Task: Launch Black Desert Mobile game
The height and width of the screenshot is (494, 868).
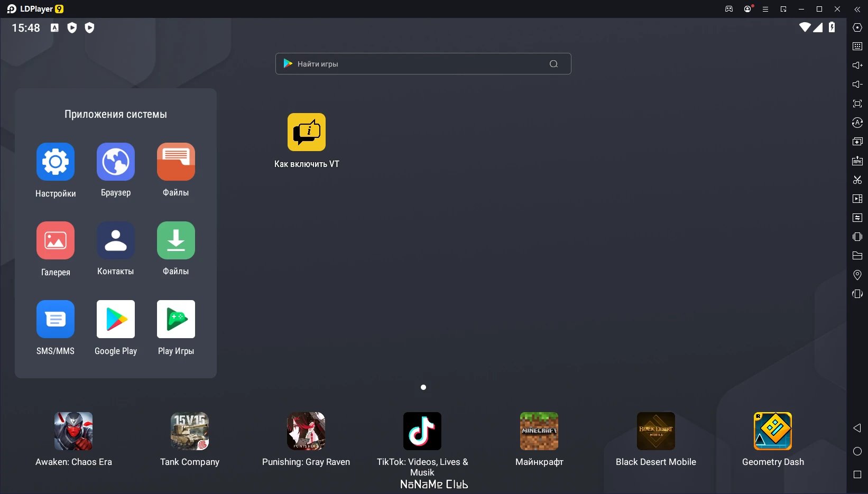Action: [656, 431]
